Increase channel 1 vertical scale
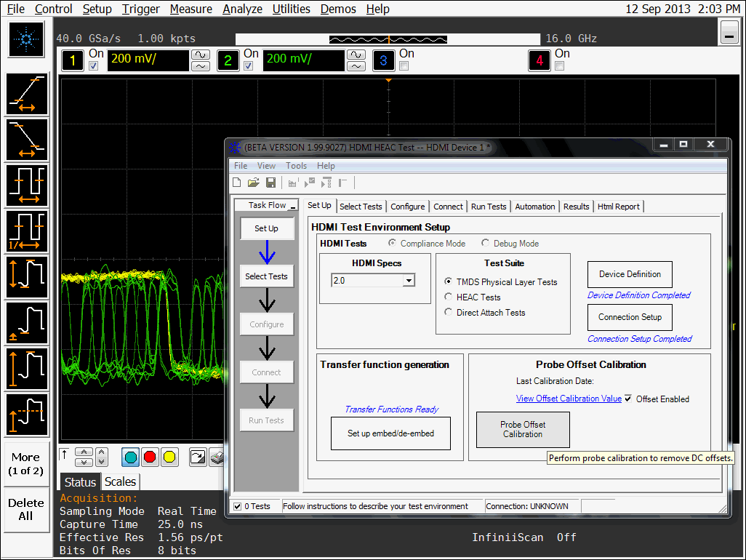 click(x=200, y=55)
